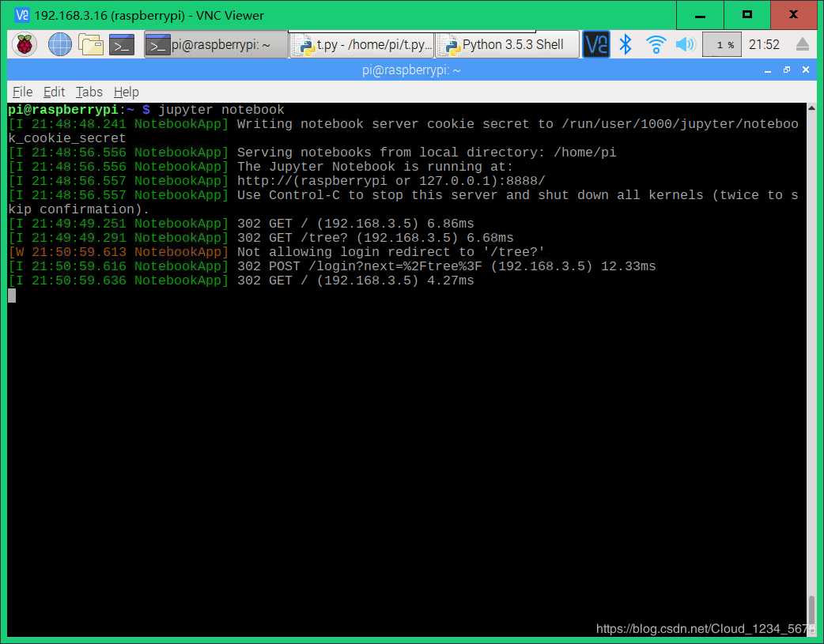Click the '302 GET /tree?' log line
Viewport: 824px width, 644px height.
261,238
